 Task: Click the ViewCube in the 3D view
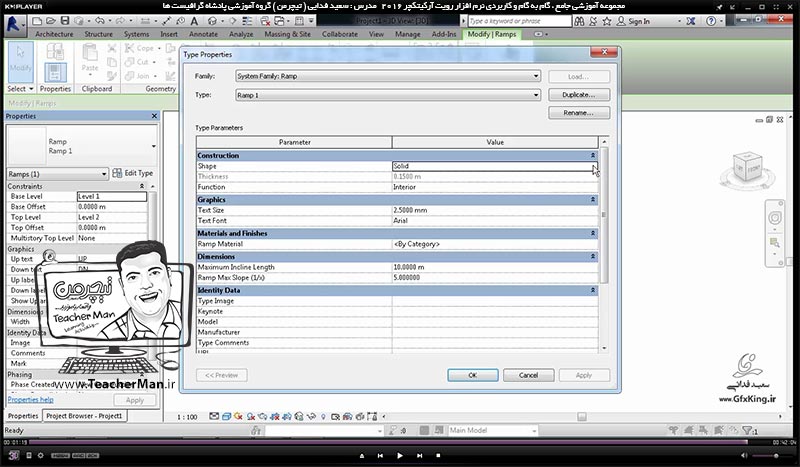pos(747,167)
